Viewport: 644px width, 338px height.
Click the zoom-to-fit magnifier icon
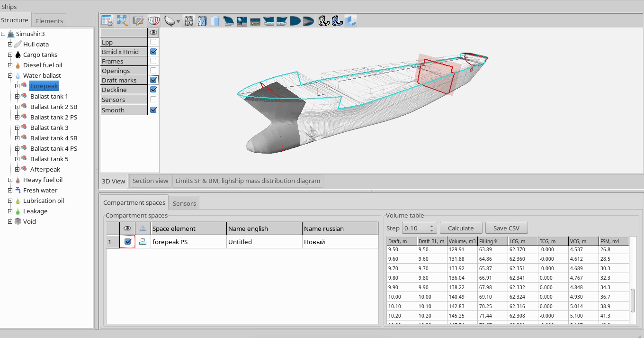[122, 21]
